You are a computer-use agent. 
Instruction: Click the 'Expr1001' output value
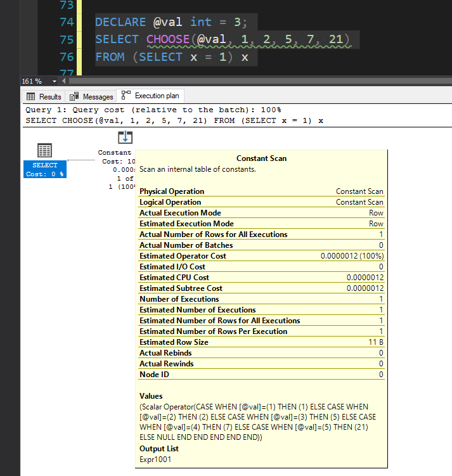(x=155, y=460)
